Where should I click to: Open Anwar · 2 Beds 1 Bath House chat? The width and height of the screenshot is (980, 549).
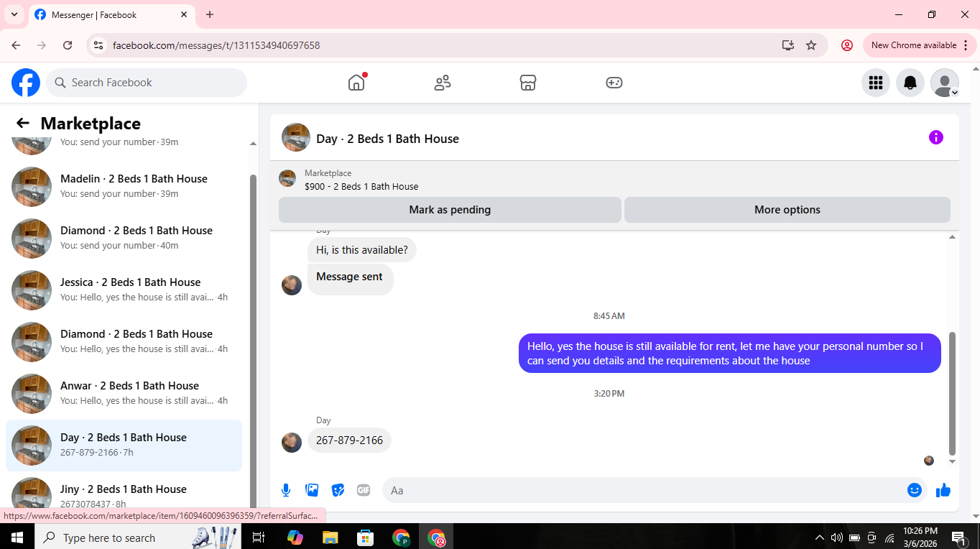(x=124, y=393)
